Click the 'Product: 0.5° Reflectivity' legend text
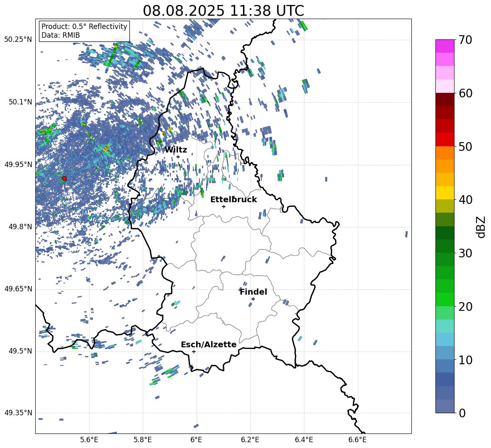The height and width of the screenshot is (448, 491). [84, 27]
